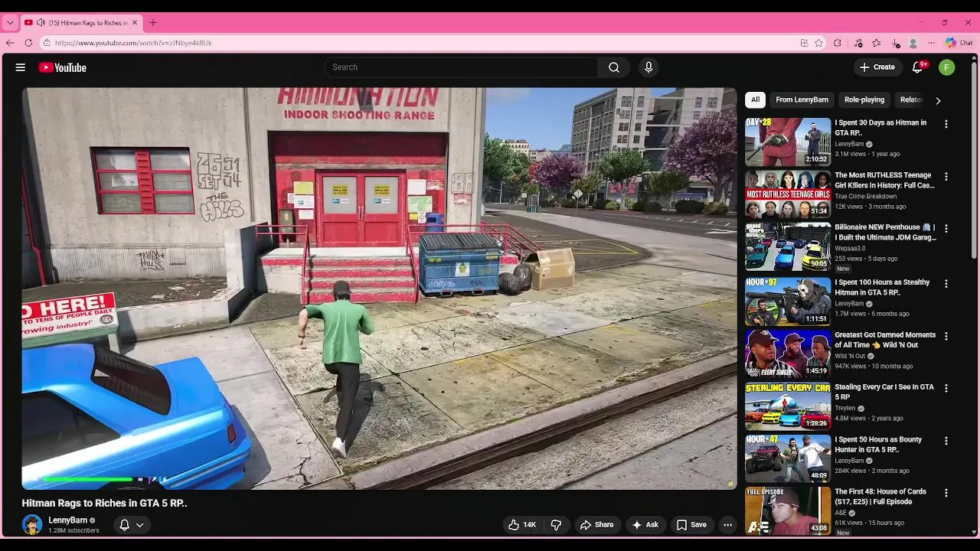
Task: Open options for 'I Spent 100 Hours as Stealthy Hitman'
Action: coord(946,284)
